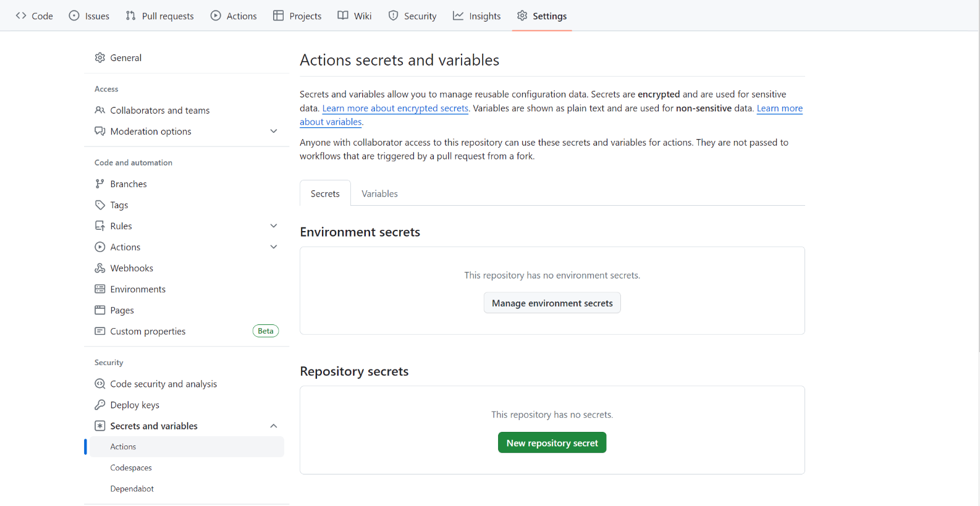Click the Deploy keys key icon

100,405
